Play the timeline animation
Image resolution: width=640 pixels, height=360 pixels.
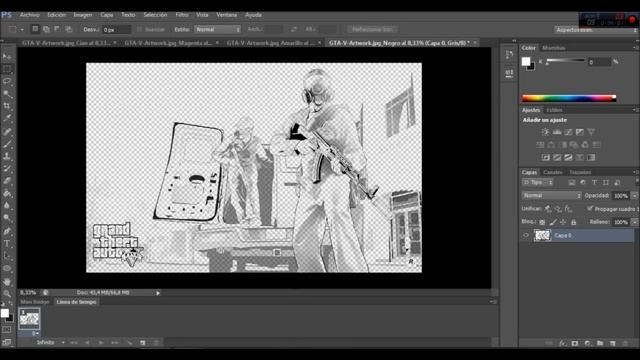[101, 342]
